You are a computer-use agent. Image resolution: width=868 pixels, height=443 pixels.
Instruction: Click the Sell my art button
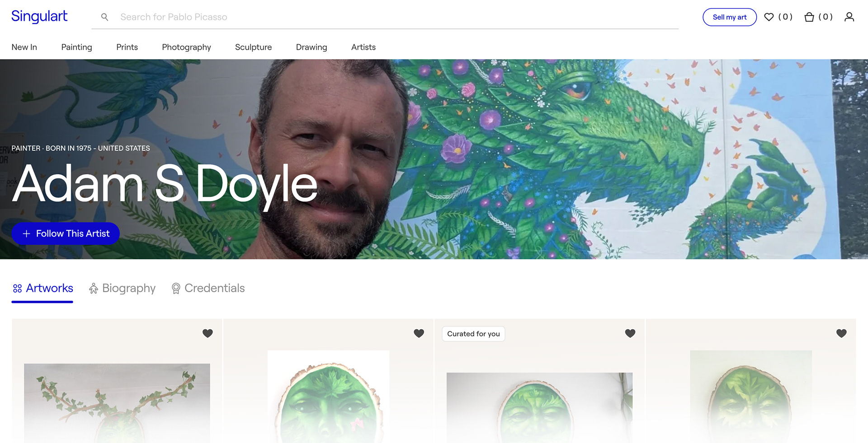tap(730, 17)
